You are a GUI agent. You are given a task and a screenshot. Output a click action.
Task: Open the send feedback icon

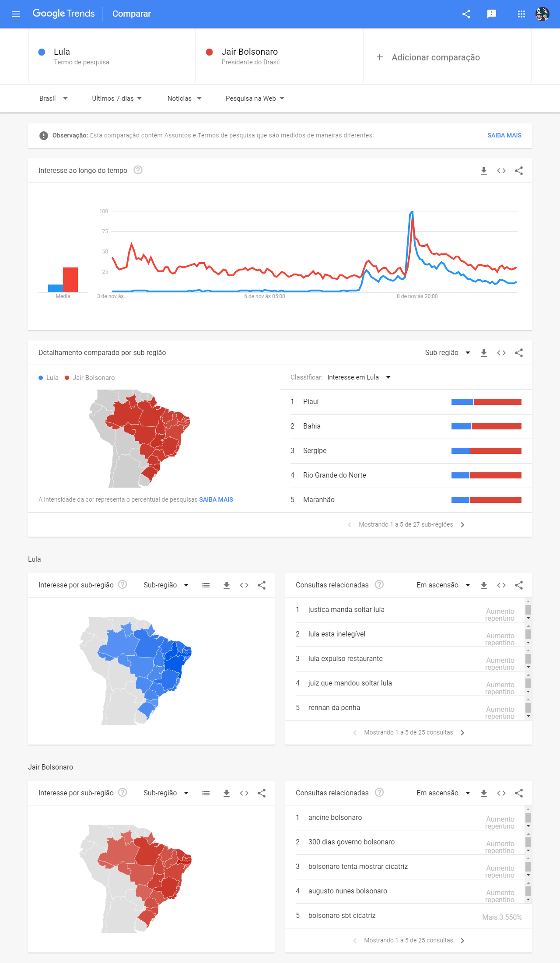click(x=492, y=14)
